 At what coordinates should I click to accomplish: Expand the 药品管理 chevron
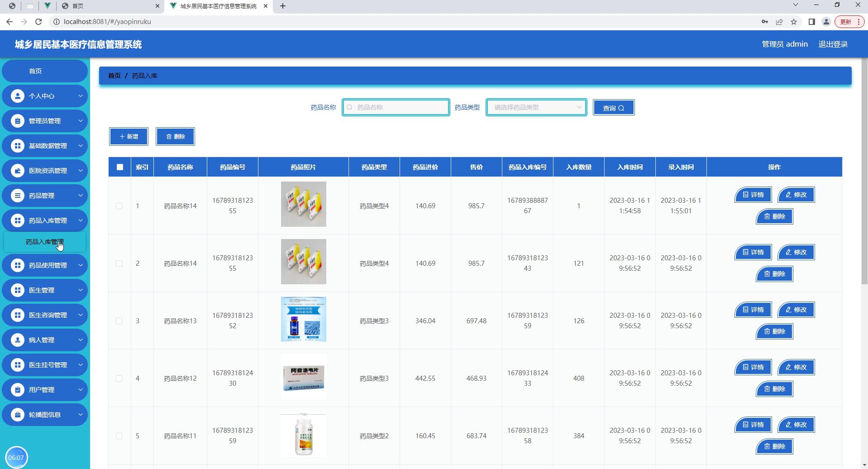click(80, 196)
